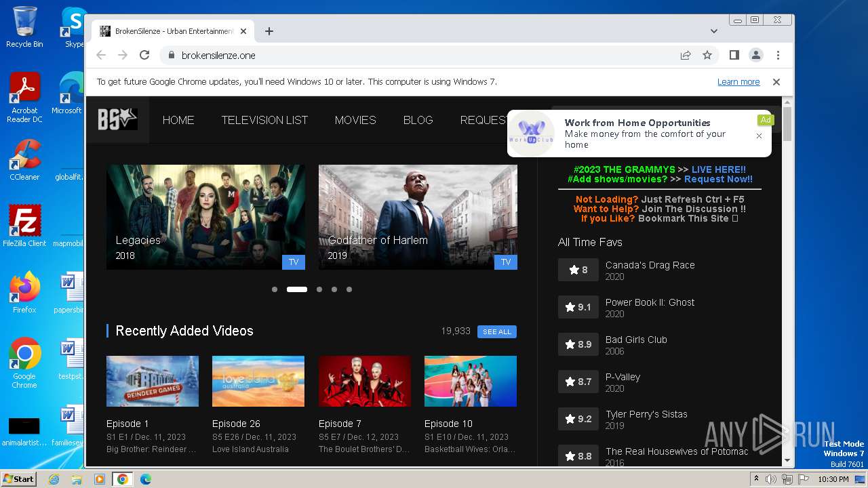The width and height of the screenshot is (868, 488).
Task: Launch CCleaner from the desktop
Action: tap(24, 160)
